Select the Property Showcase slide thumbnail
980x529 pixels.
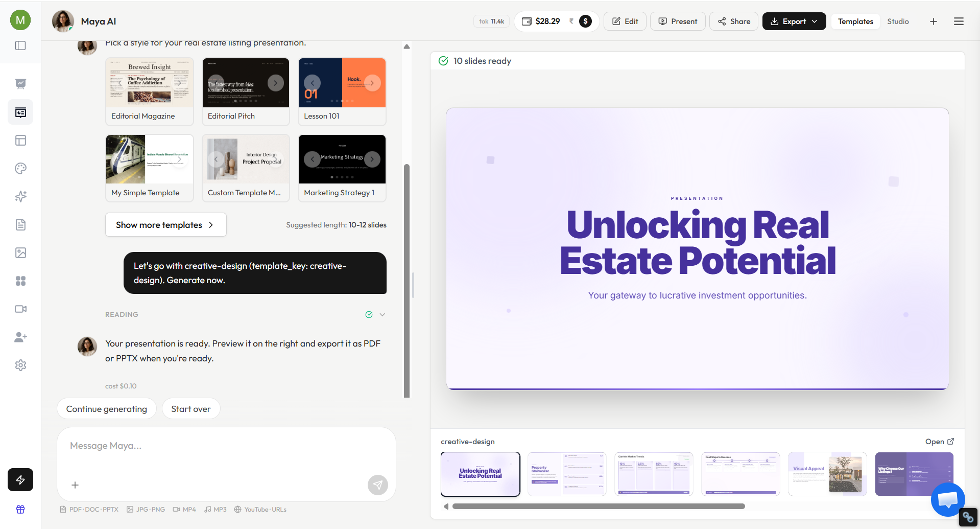(x=567, y=474)
